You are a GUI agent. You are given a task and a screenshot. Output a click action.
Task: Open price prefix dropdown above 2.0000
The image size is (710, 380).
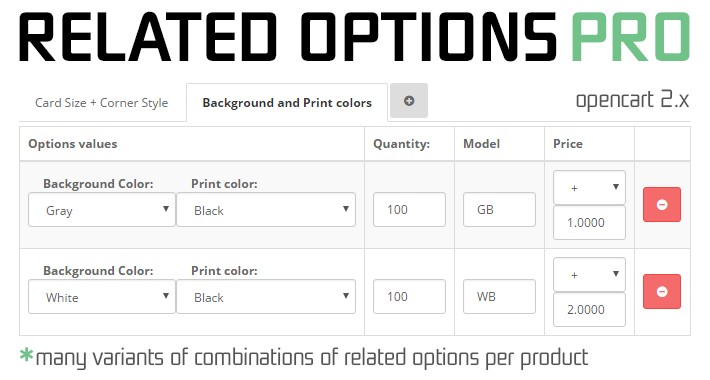pyautogui.click(x=589, y=274)
